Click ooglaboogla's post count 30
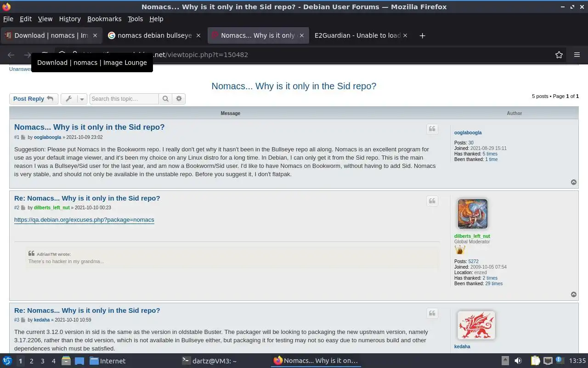The image size is (588, 368). [x=471, y=143]
